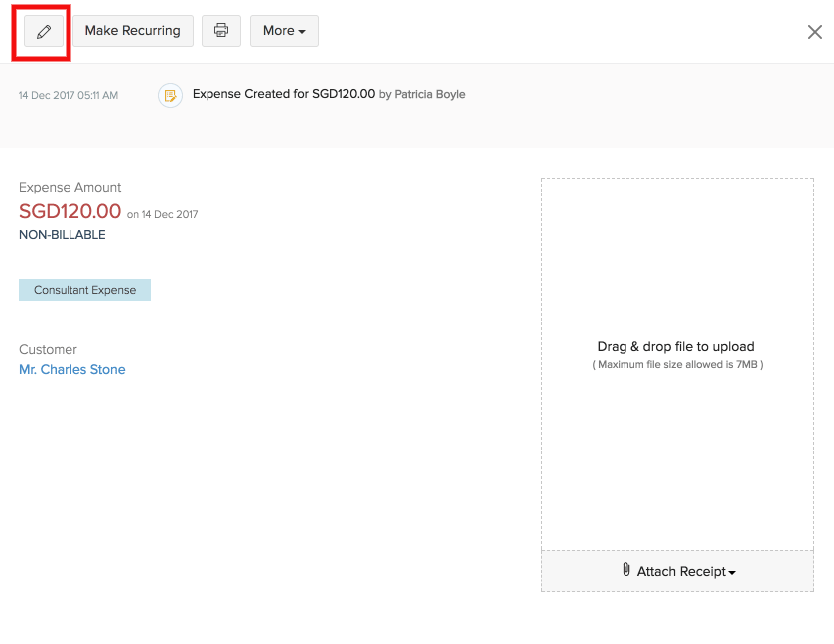Screen dimensions: 834x644
Task: Click the expense note icon in history
Action: [170, 95]
